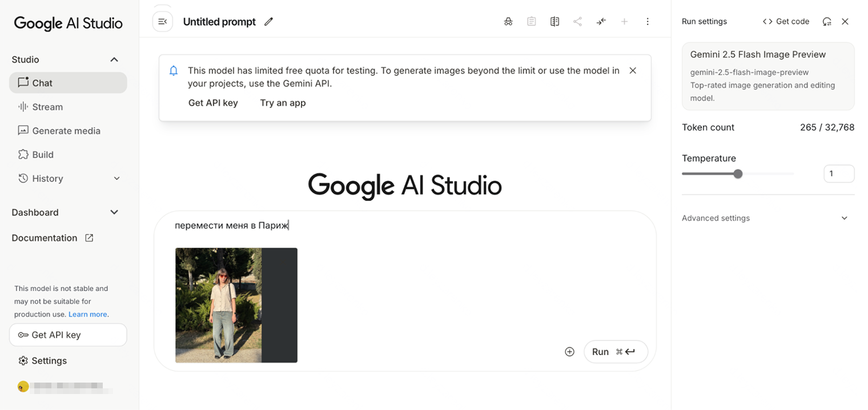Open History in the sidebar
This screenshot has height=410, width=868.
pos(68,179)
